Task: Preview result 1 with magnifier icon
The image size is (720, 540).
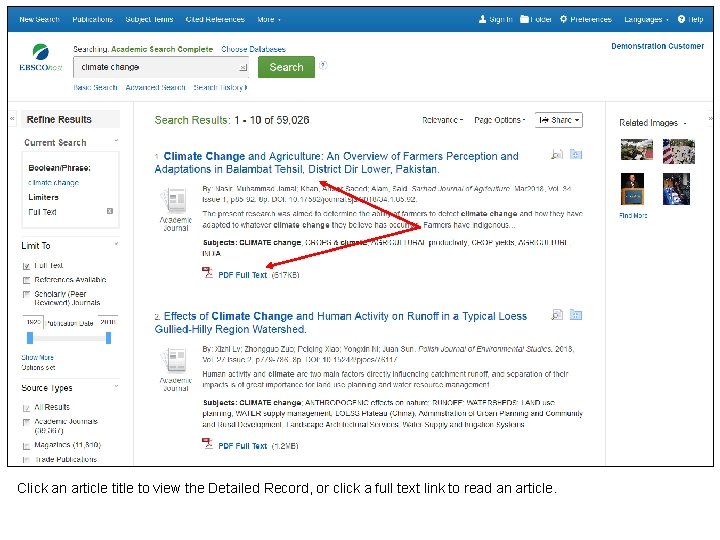Action: [557, 154]
